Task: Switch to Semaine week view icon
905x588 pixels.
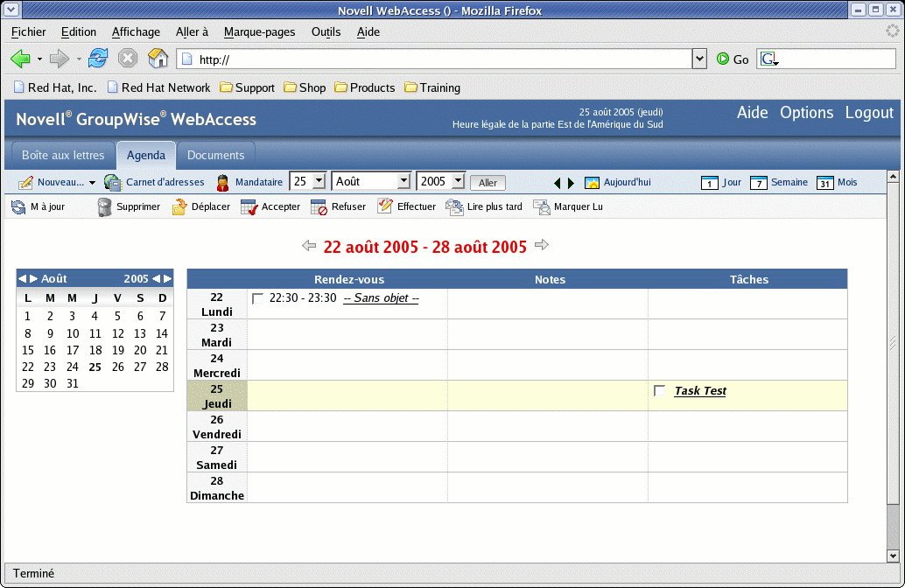Action: click(x=759, y=183)
